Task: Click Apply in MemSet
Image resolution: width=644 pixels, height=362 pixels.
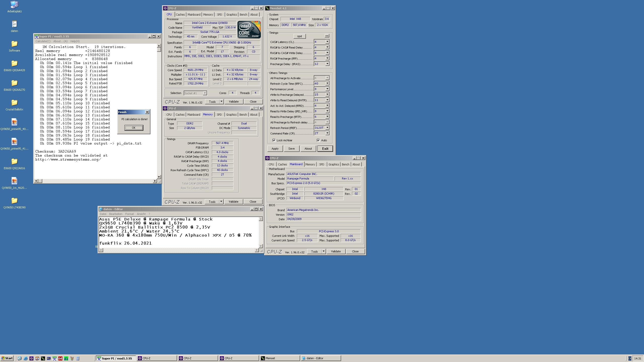Action: [275, 149]
